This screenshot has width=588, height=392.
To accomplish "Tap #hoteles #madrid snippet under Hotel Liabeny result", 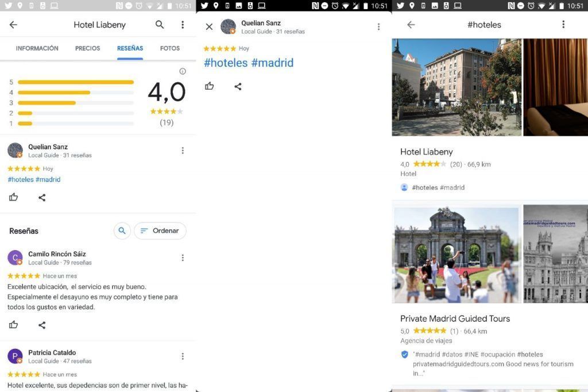I will 438,187.
